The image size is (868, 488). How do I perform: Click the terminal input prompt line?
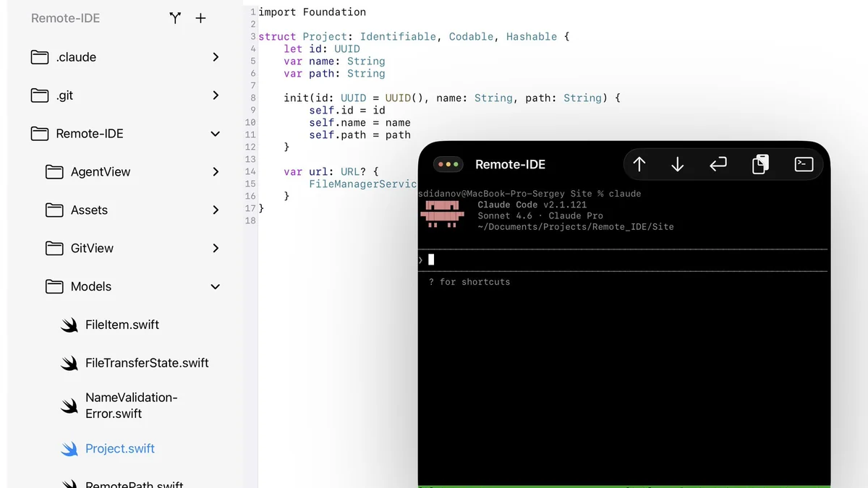pyautogui.click(x=623, y=260)
